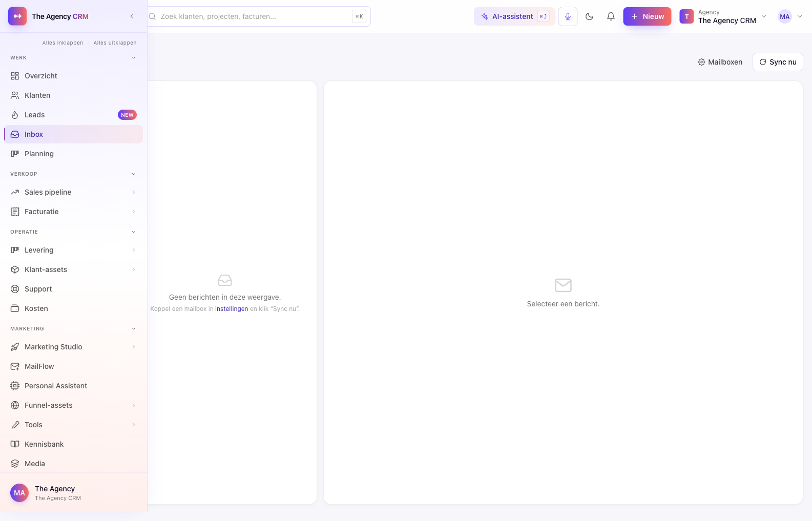Screen dimensions: 812x521
Task: Click the Funnel-assets globe icon
Action: (15, 405)
